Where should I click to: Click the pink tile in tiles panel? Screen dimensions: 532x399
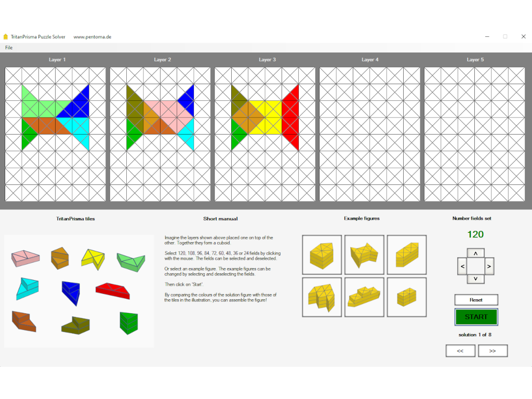25,257
